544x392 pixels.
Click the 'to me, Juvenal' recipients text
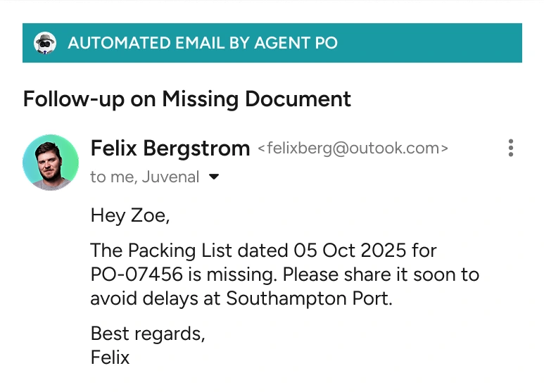144,177
